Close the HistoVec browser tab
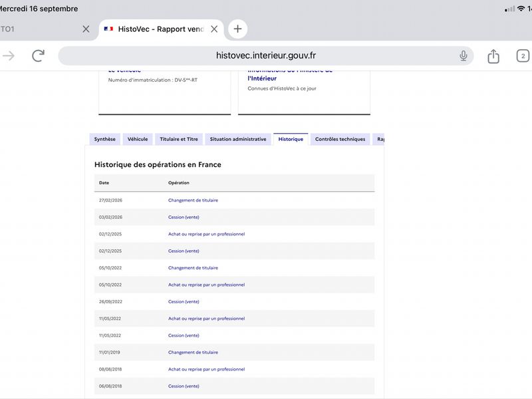532x399 pixels. [x=214, y=29]
